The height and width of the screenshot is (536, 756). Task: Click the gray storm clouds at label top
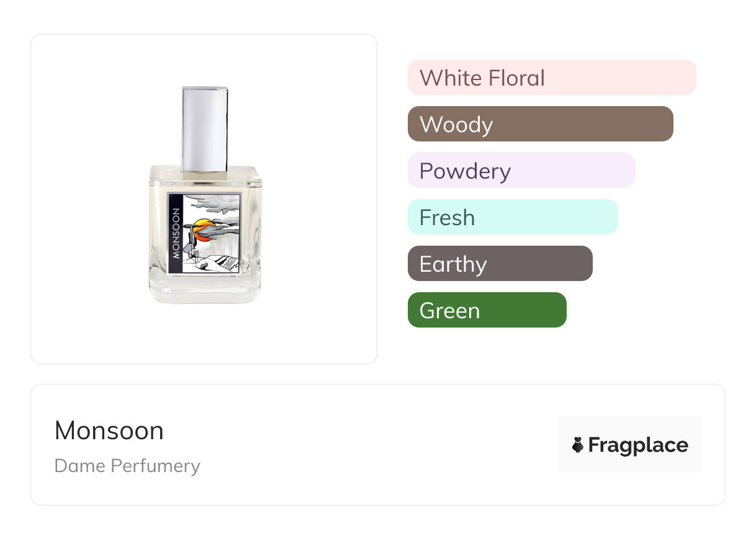click(x=214, y=205)
